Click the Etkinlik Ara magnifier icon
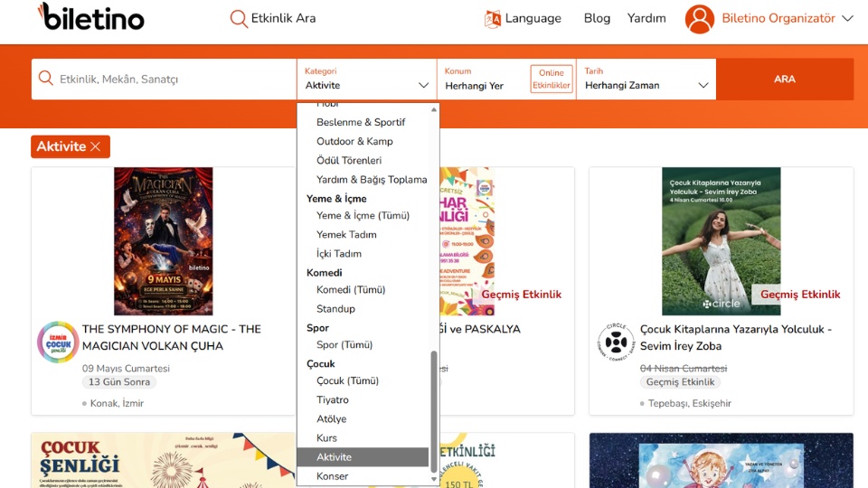Image resolution: width=868 pixels, height=488 pixels. [x=239, y=18]
